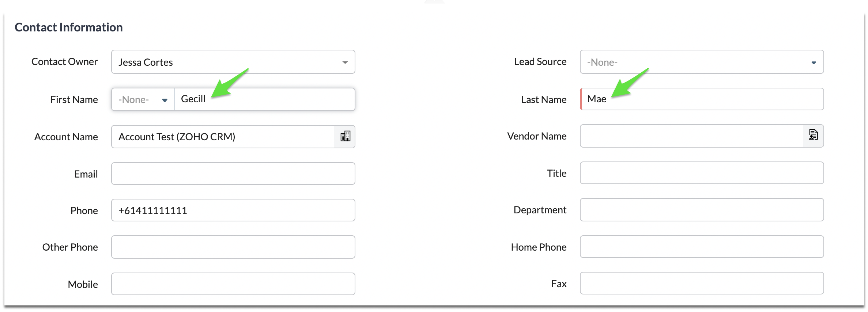Viewport: 868px width, 312px height.
Task: Open the Vendor Name lookup icon
Action: point(813,136)
